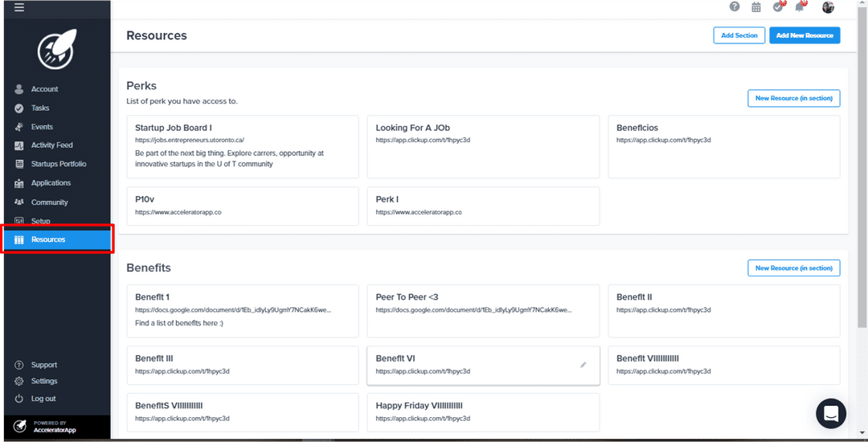Image resolution: width=868 pixels, height=442 pixels.
Task: Click New Resource button in Perks section
Action: 793,98
